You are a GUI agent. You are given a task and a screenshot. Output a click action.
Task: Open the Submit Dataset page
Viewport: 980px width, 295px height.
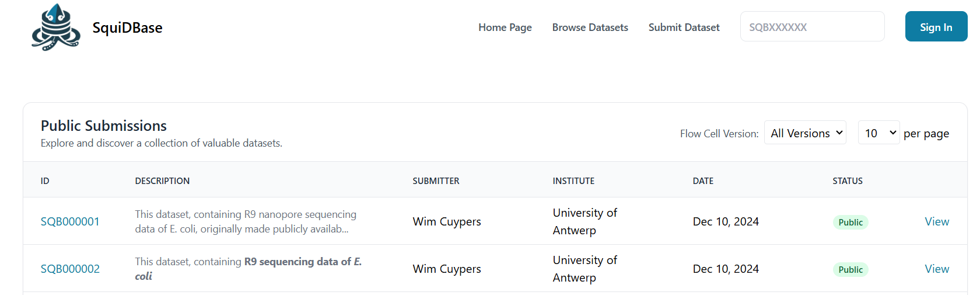click(684, 27)
